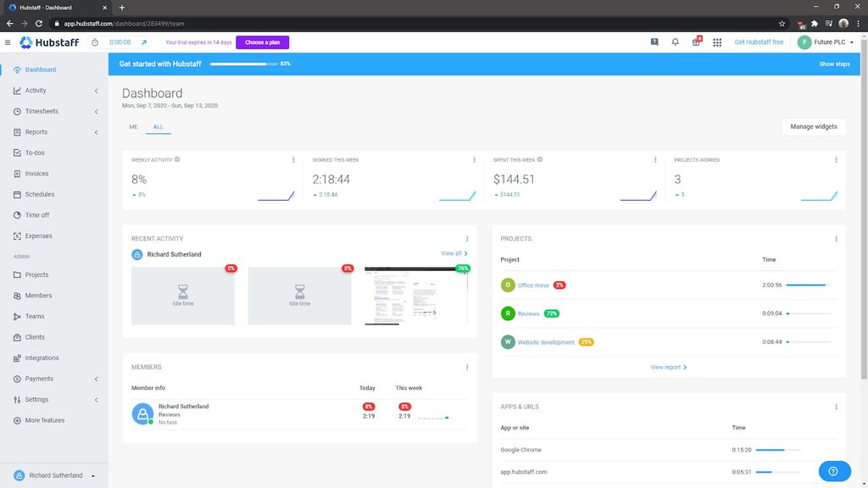Viewport: 868px width, 488px height.
Task: Click the Choose a plan button
Action: point(262,41)
